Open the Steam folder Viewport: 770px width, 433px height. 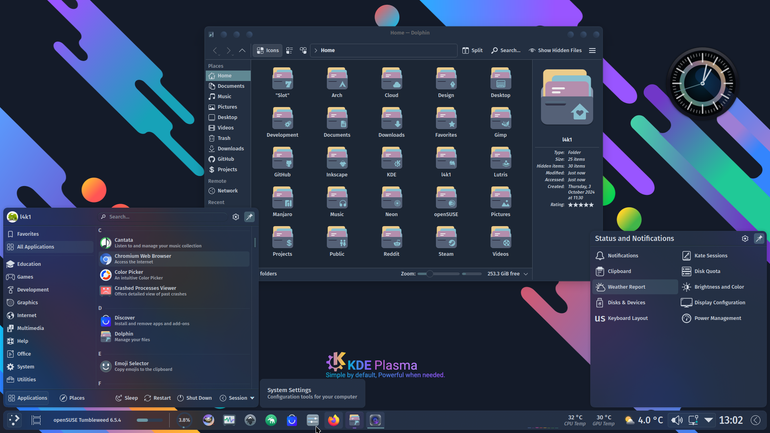pyautogui.click(x=446, y=241)
